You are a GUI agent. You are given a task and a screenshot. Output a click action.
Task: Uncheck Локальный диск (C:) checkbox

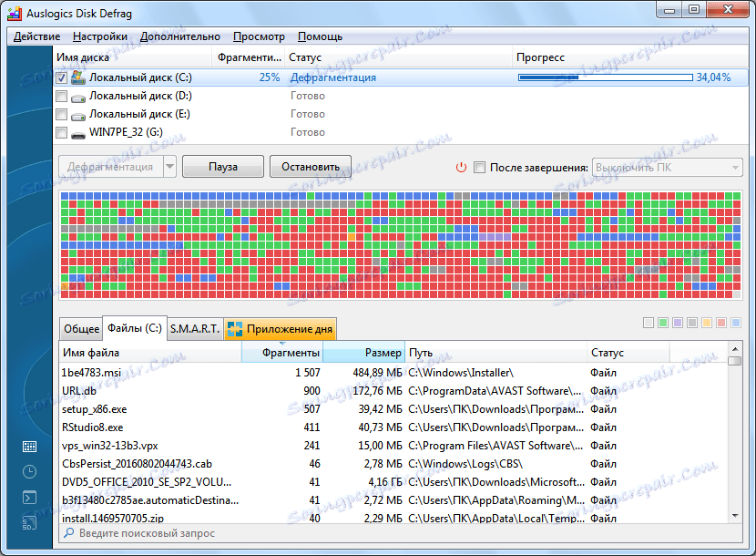point(61,77)
